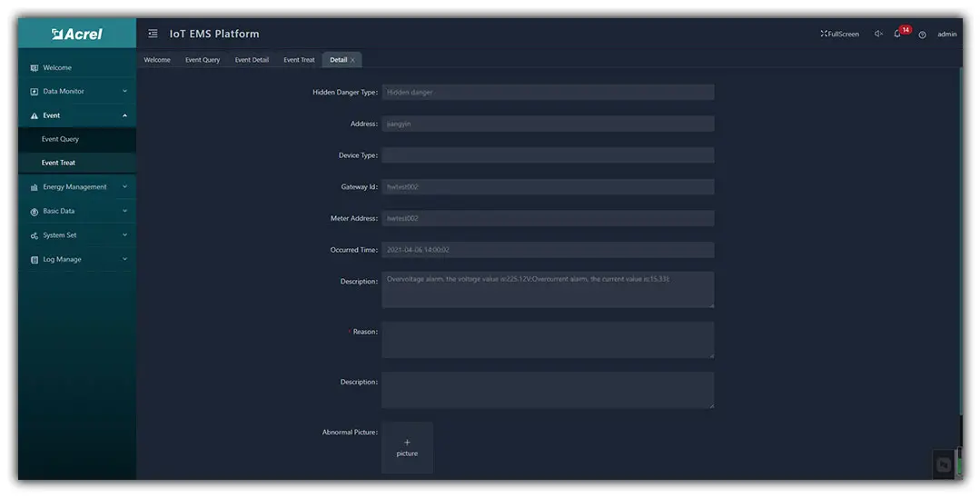Click the required Reason text area
This screenshot has width=980, height=498.
547,340
